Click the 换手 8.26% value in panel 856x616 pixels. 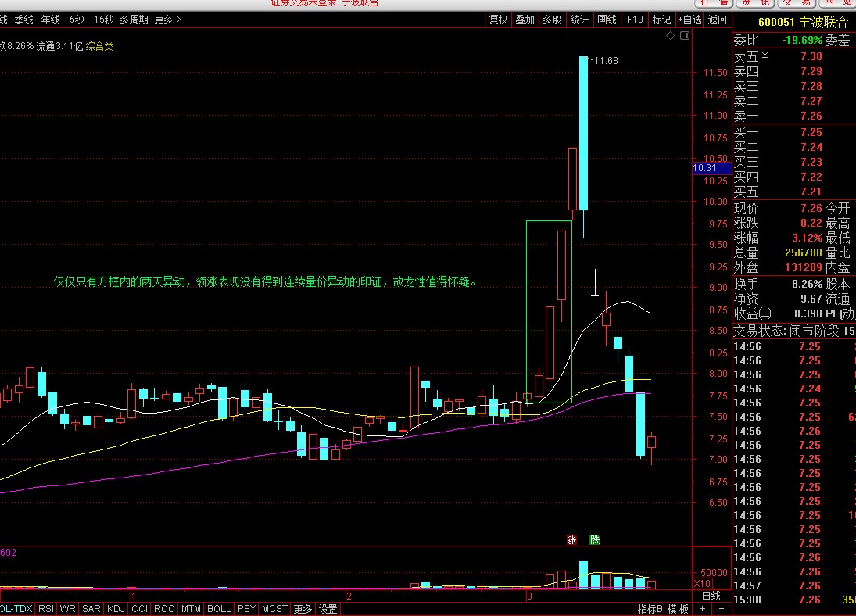807,284
